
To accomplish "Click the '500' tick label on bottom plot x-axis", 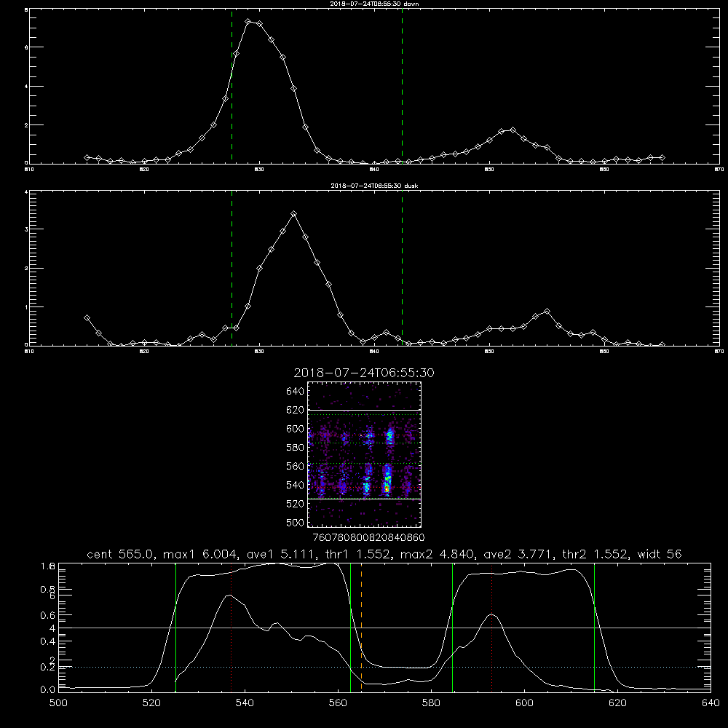I will (58, 703).
